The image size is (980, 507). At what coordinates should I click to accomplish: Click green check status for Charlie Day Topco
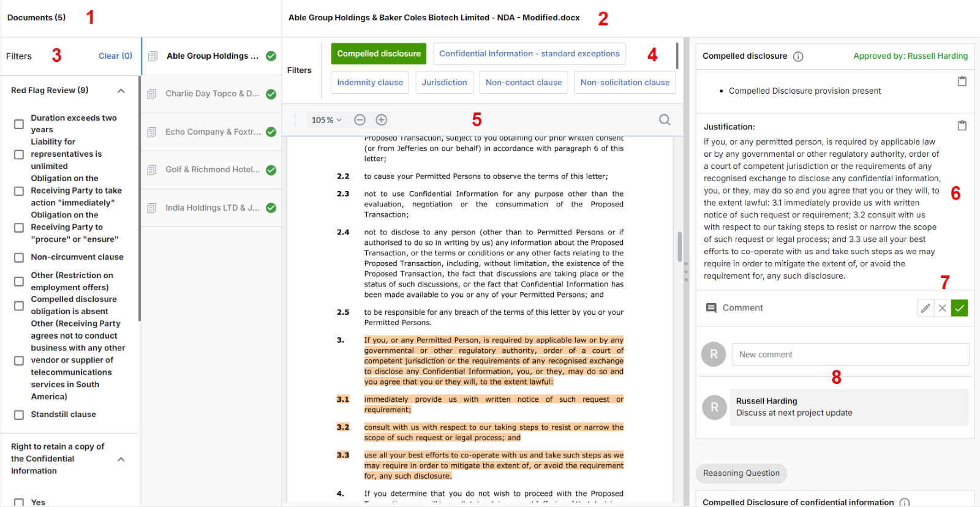271,94
